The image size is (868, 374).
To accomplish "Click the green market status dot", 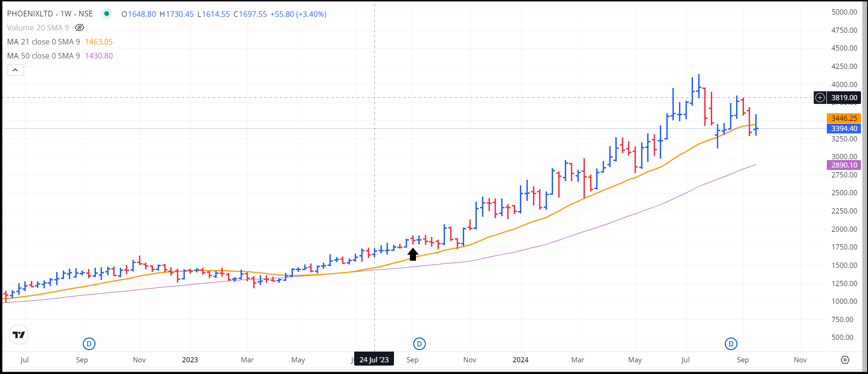I will [107, 14].
